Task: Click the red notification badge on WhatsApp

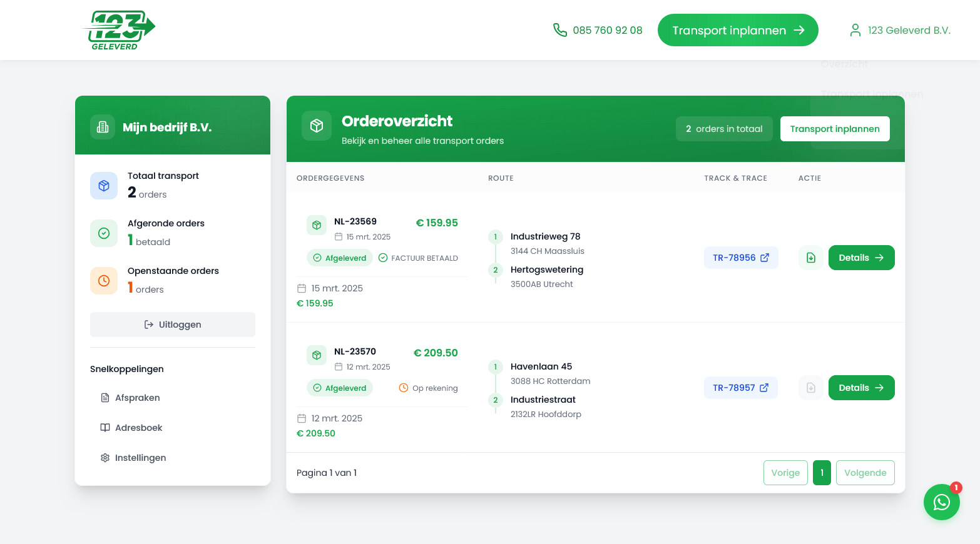Action: (x=956, y=488)
